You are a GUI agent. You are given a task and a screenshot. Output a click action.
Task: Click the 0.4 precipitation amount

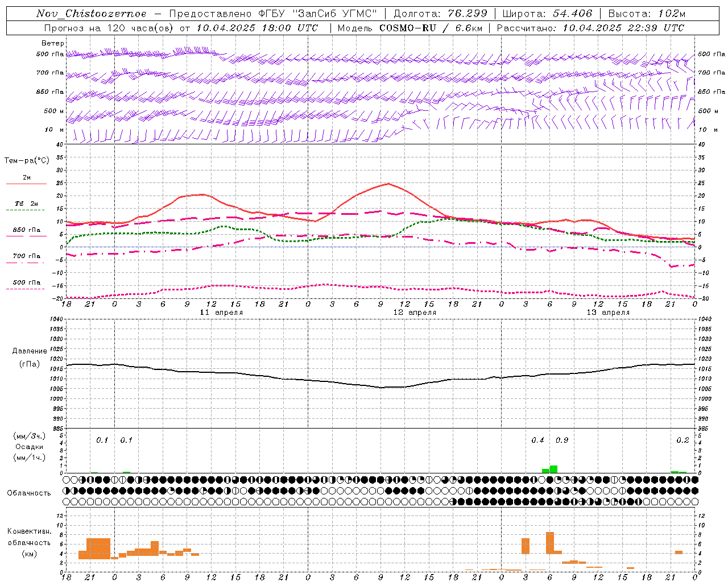[x=537, y=440]
